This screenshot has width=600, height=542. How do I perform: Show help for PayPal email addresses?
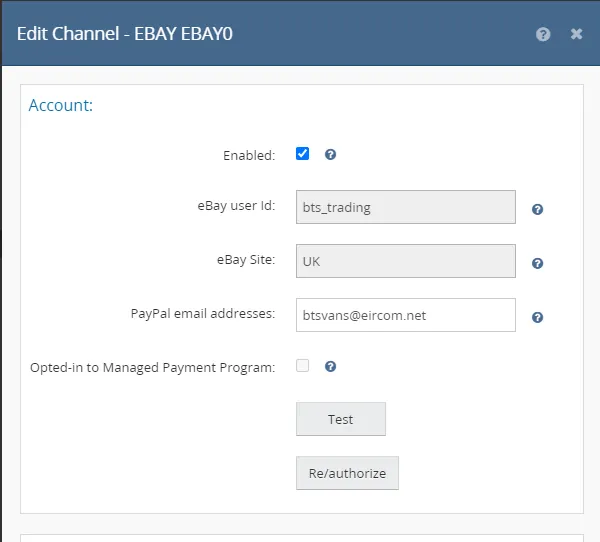[x=537, y=317]
